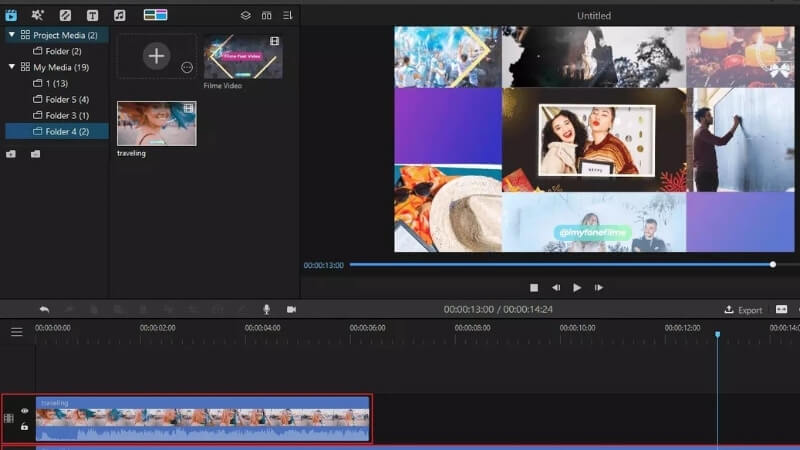The image size is (800, 450).
Task: Toggle the traveling track eye visibility
Action: click(x=24, y=411)
